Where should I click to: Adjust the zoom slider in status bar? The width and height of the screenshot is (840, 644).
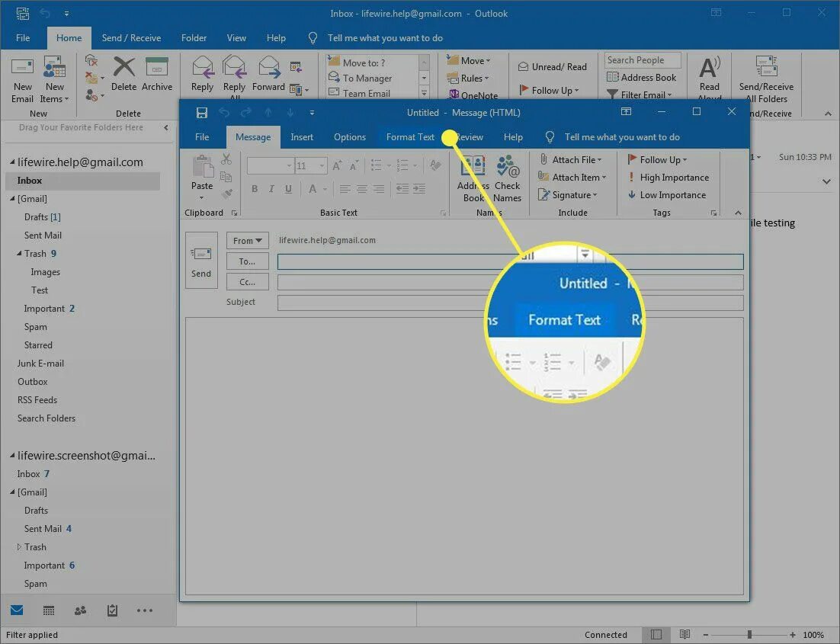(x=749, y=635)
